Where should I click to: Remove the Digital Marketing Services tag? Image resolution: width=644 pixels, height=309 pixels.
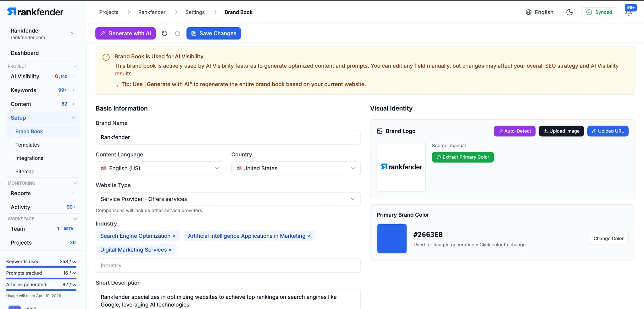[170, 250]
